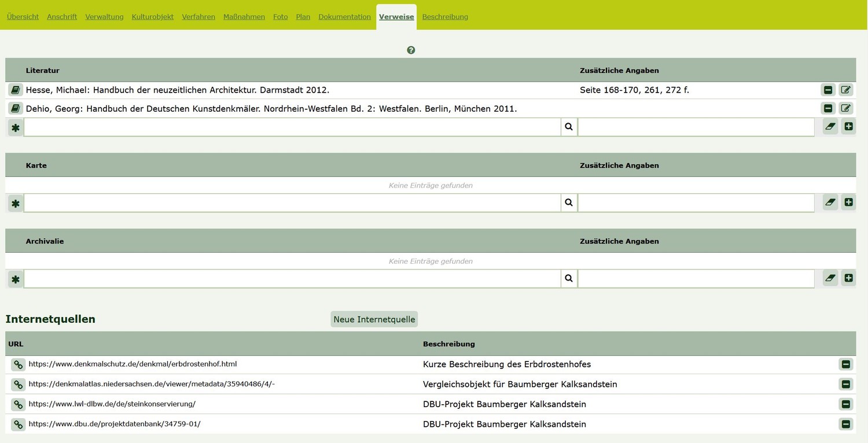This screenshot has height=443, width=868.
Task: Click the Neue Internetquelle button
Action: [x=374, y=319]
